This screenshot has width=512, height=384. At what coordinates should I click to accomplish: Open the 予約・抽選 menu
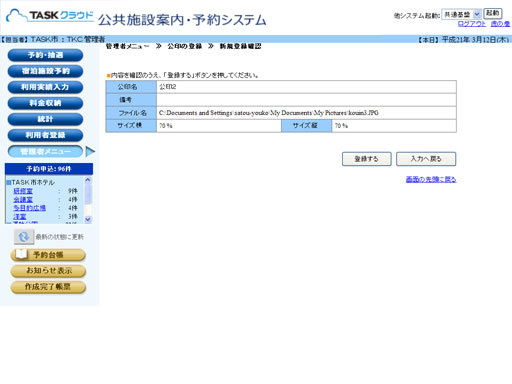pyautogui.click(x=45, y=55)
